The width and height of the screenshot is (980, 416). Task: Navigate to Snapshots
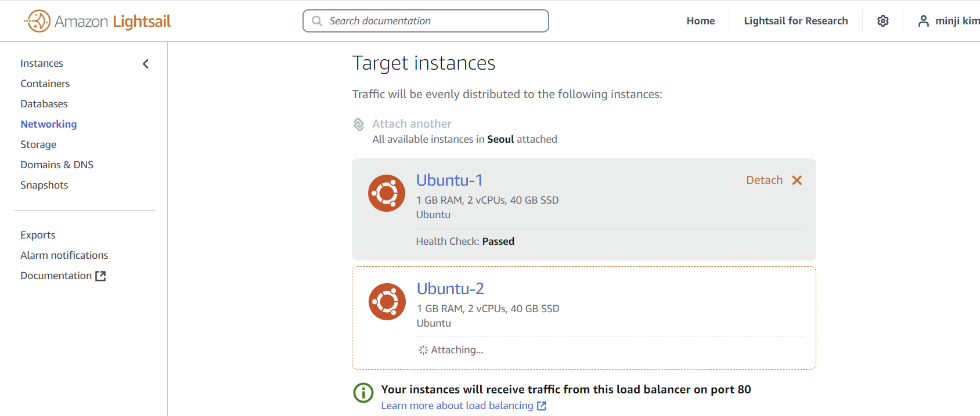point(44,185)
